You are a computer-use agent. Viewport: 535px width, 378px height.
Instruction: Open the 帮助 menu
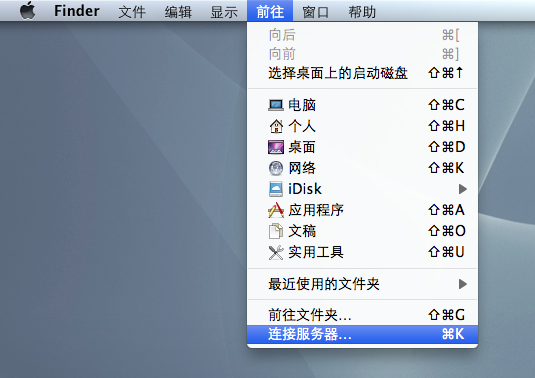(362, 12)
